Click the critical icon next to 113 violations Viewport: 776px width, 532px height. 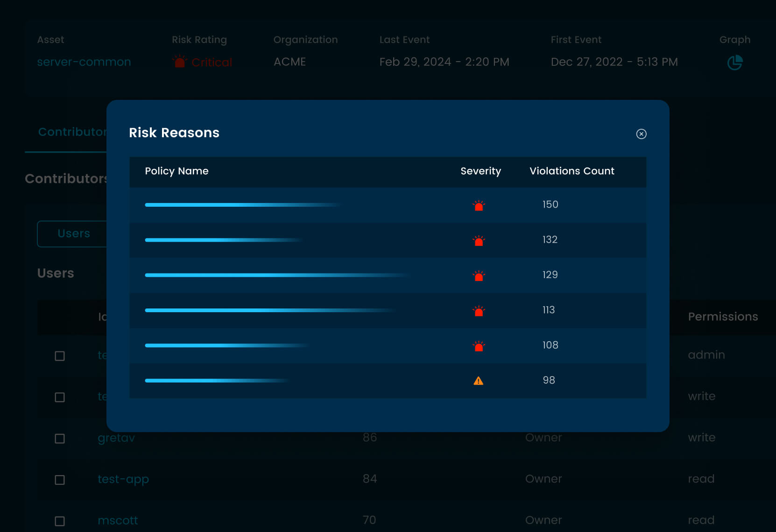pos(479,310)
